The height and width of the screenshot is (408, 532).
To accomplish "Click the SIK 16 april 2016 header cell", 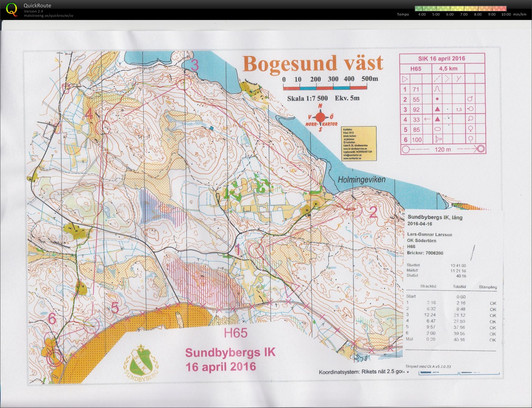I will (x=442, y=58).
